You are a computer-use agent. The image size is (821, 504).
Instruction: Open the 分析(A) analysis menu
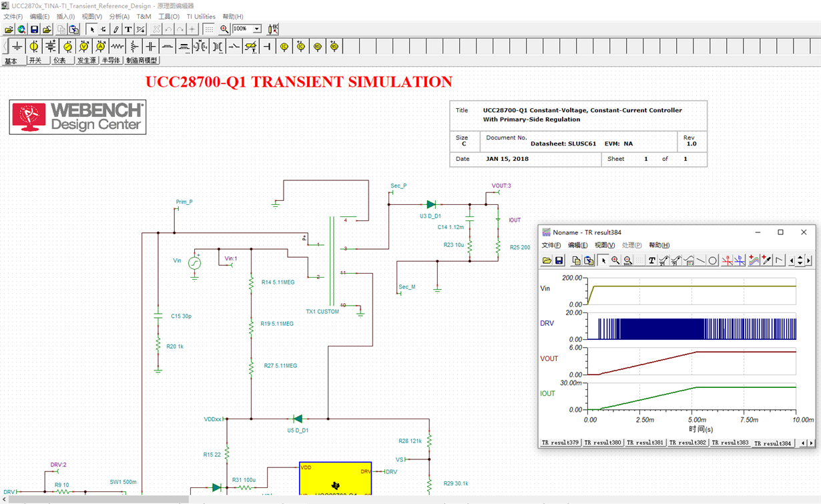[x=119, y=17]
